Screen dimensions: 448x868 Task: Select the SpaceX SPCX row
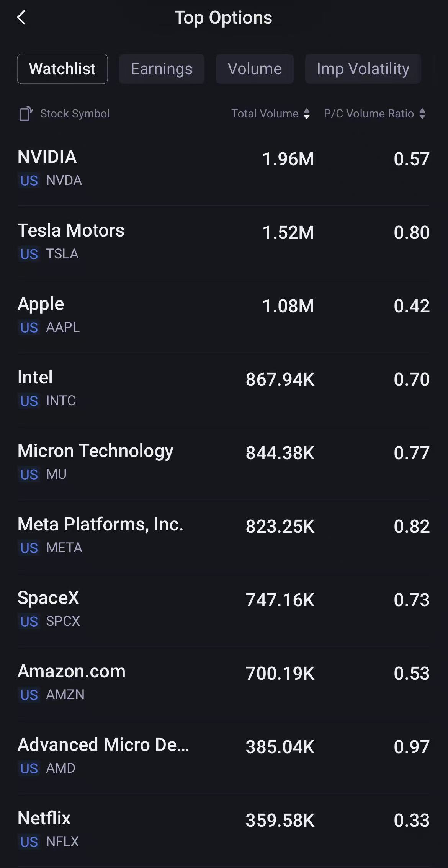point(224,610)
